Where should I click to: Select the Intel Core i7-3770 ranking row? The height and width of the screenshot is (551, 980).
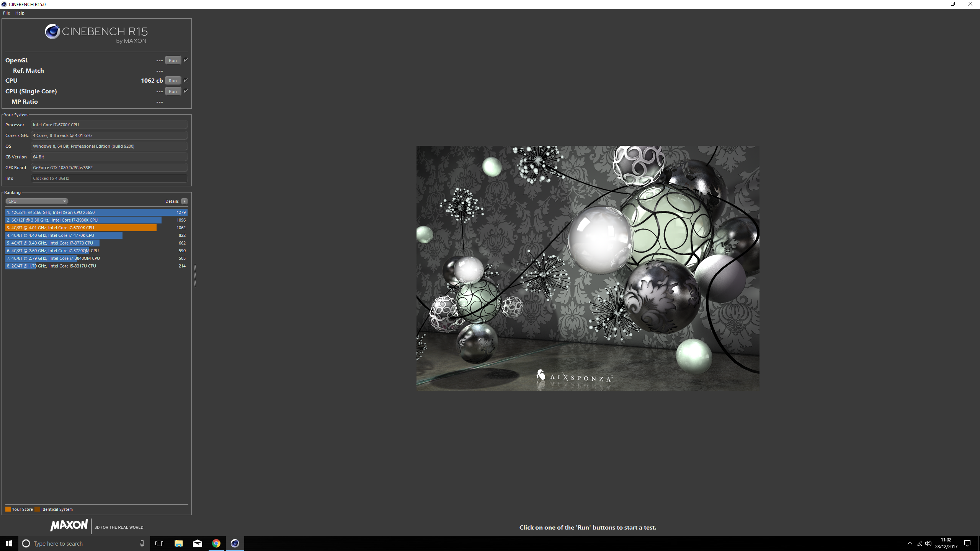point(96,243)
